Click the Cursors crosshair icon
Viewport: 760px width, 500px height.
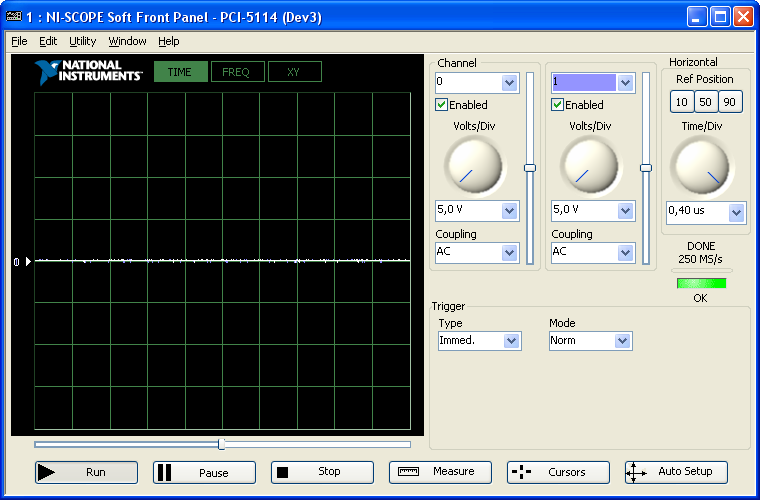(x=522, y=472)
